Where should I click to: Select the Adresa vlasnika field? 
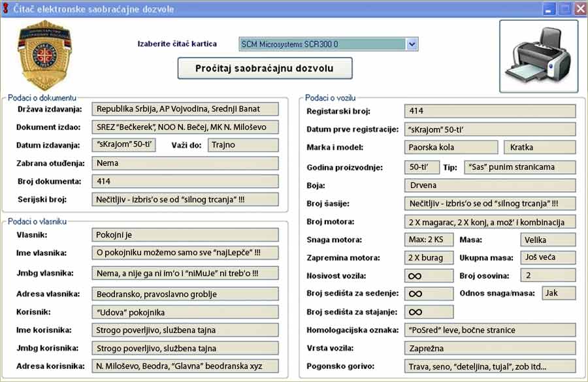tap(185, 294)
